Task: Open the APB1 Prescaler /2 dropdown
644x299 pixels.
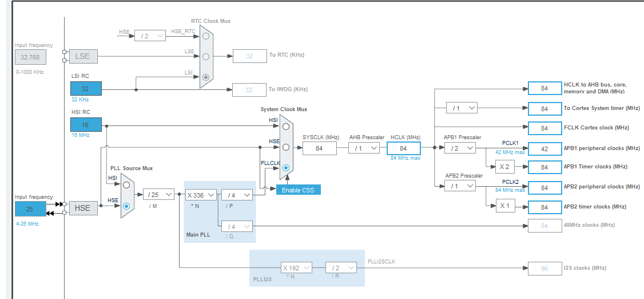Action: [460, 148]
